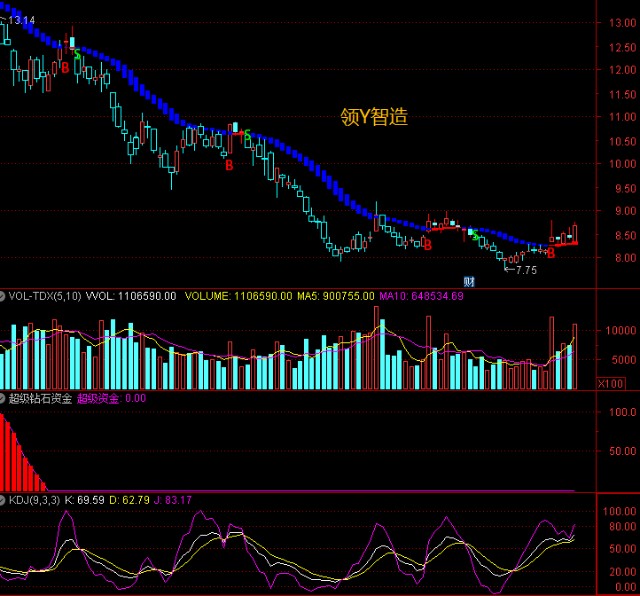This screenshot has width=640, height=596.
Task: Click the K: 69.59 value
Action: [x=84, y=500]
